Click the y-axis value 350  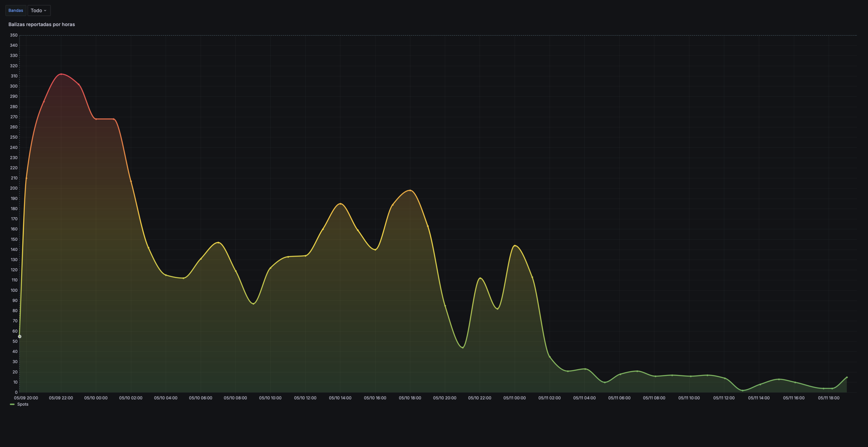tap(14, 35)
